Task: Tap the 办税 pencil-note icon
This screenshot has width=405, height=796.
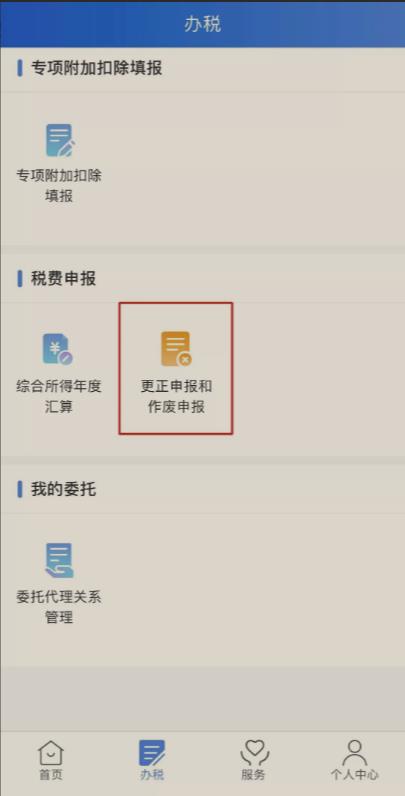Action: [152, 753]
